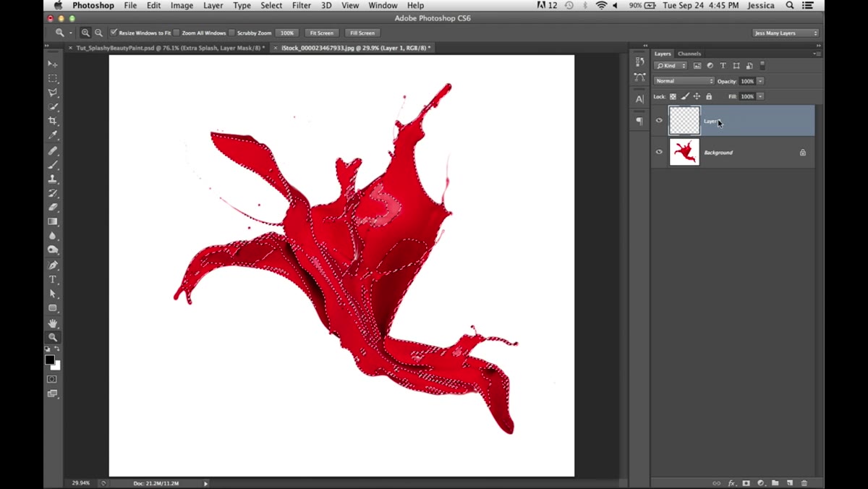Select the Rectangular Marquee tool
Viewport: 868px width, 489px height.
[x=53, y=78]
